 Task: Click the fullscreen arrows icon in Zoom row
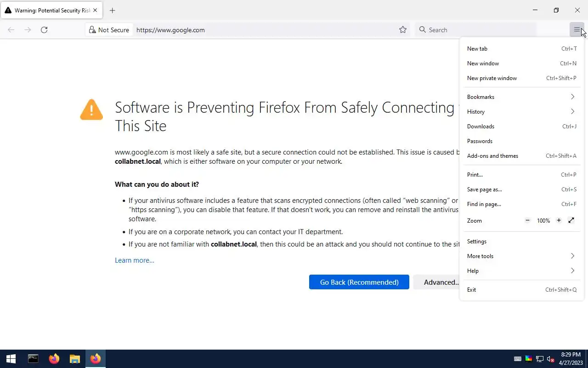pyautogui.click(x=571, y=221)
